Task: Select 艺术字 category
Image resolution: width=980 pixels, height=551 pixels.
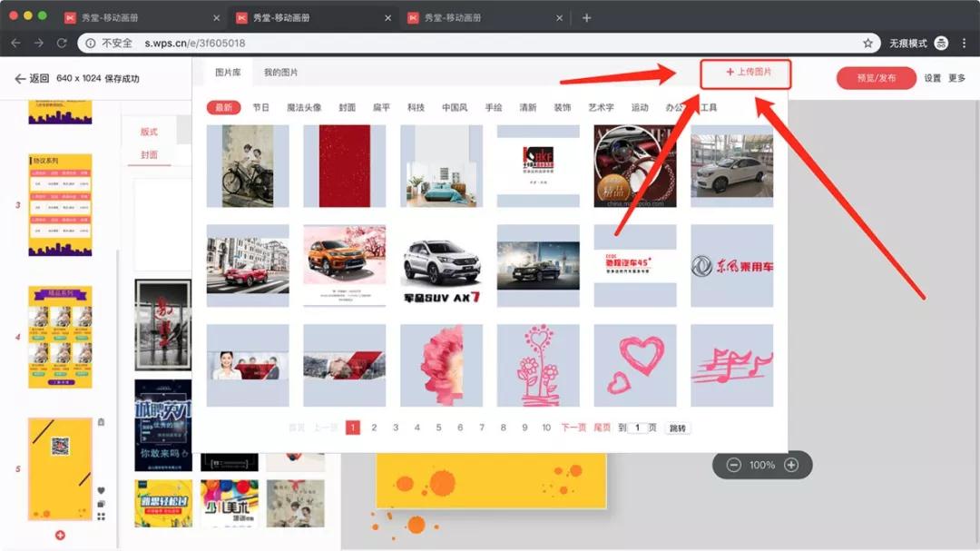Action: [x=602, y=108]
